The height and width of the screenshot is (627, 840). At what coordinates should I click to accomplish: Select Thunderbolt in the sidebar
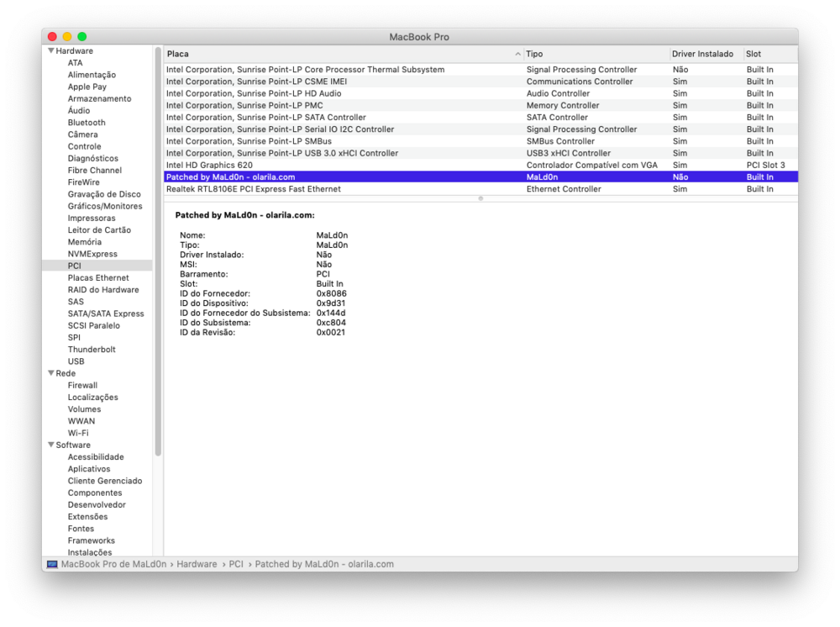pos(92,350)
